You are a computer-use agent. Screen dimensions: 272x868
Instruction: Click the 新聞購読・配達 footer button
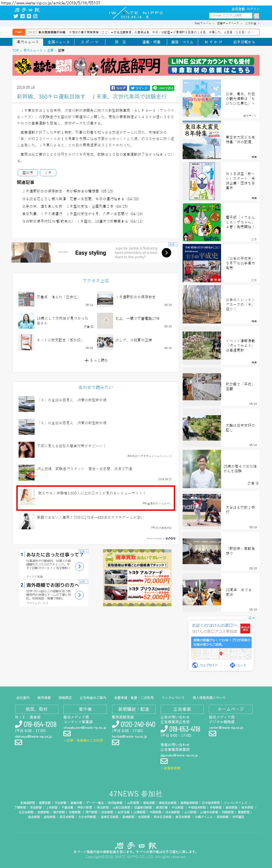(x=134, y=709)
